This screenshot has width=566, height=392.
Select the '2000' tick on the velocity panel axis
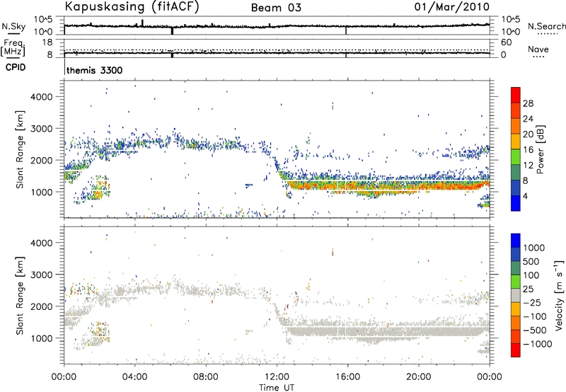42,306
